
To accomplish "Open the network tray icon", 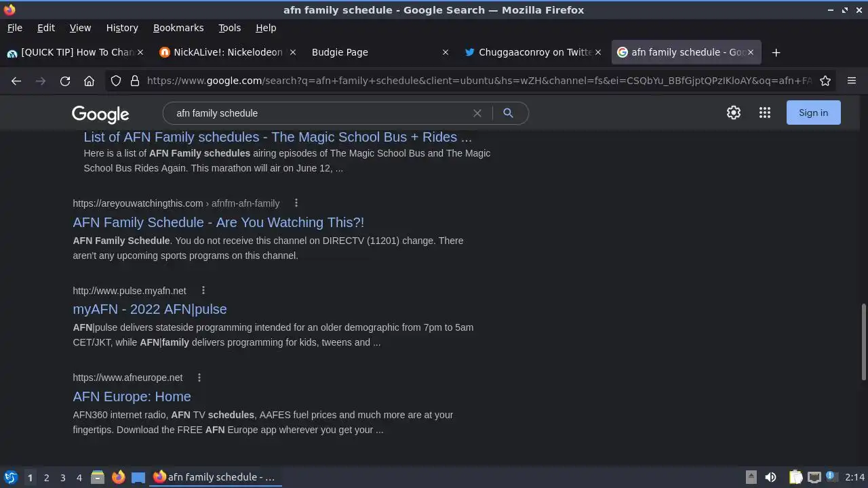I will [814, 477].
